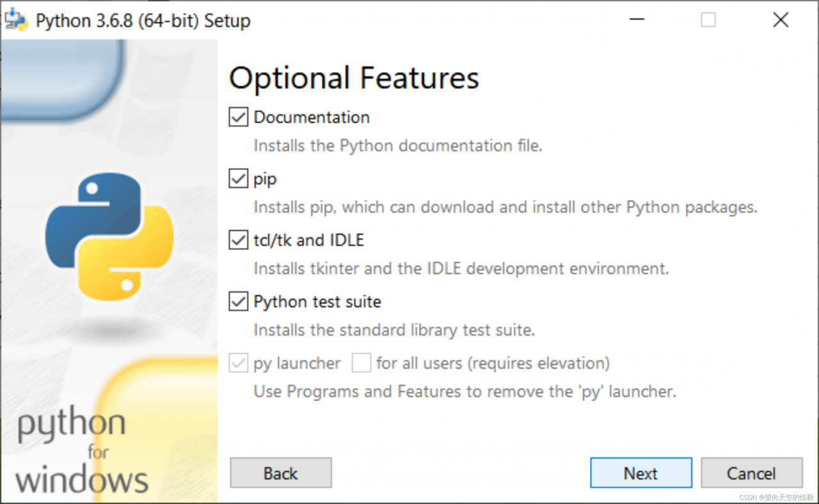819x504 pixels.
Task: Toggle the pip checkbox
Action: click(239, 179)
